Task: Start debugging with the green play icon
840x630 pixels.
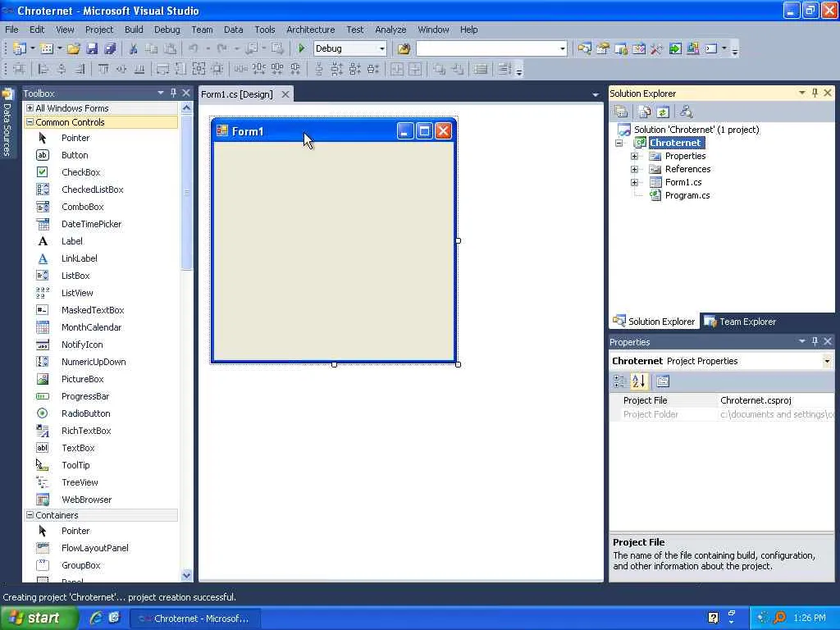Action: pyautogui.click(x=301, y=48)
